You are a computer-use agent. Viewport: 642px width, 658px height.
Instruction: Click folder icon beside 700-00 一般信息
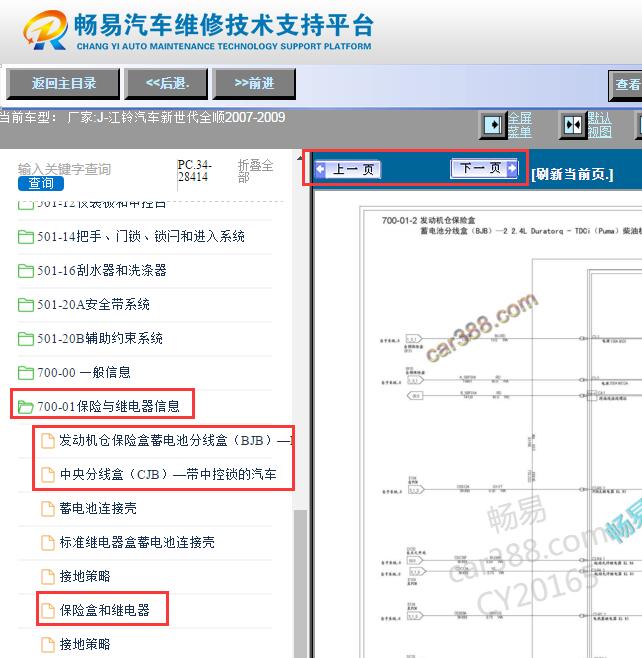[x=26, y=373]
